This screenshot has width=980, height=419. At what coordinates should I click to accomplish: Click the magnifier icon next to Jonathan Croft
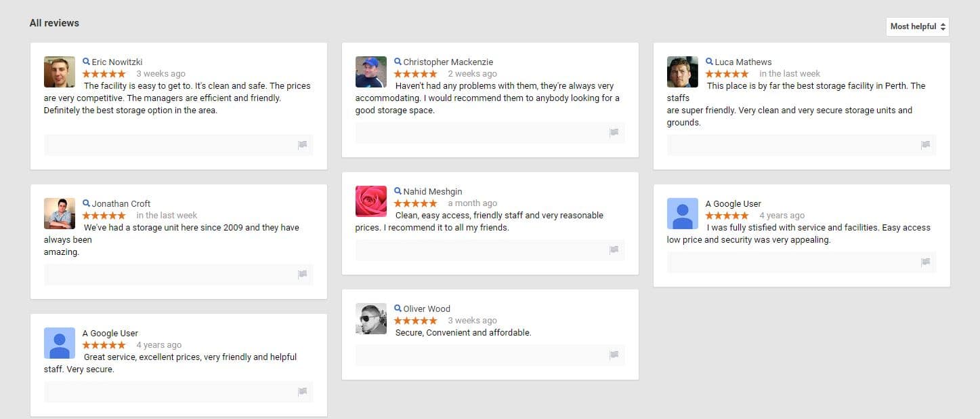85,203
